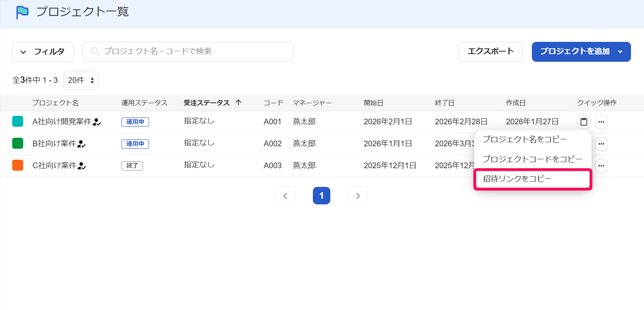Image resolution: width=644 pixels, height=310 pixels.
Task: Click the 全3件中 1 - 3 count text
Action: click(35, 80)
